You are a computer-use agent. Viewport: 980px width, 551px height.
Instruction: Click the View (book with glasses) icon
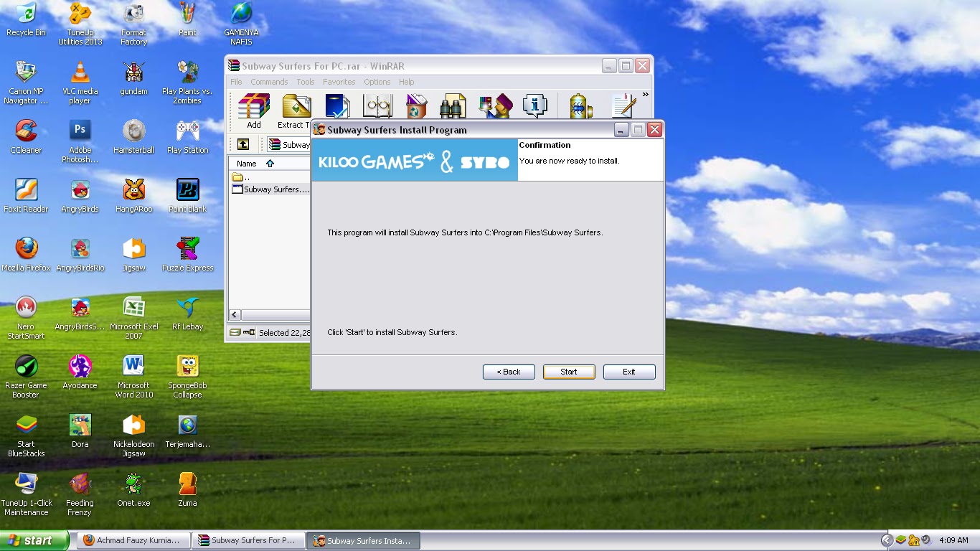(377, 105)
